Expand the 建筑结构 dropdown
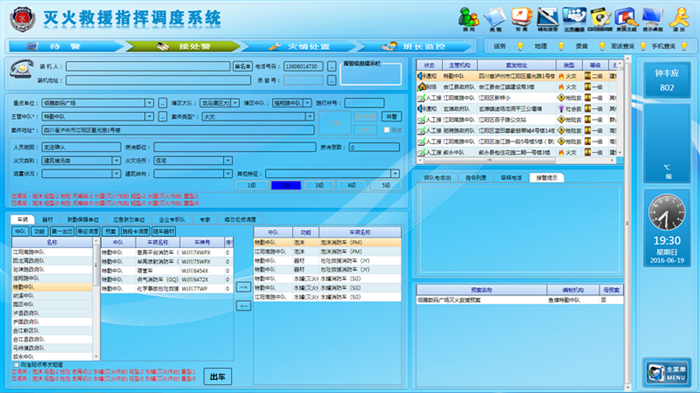This screenshot has height=393, width=700. pyautogui.click(x=228, y=174)
